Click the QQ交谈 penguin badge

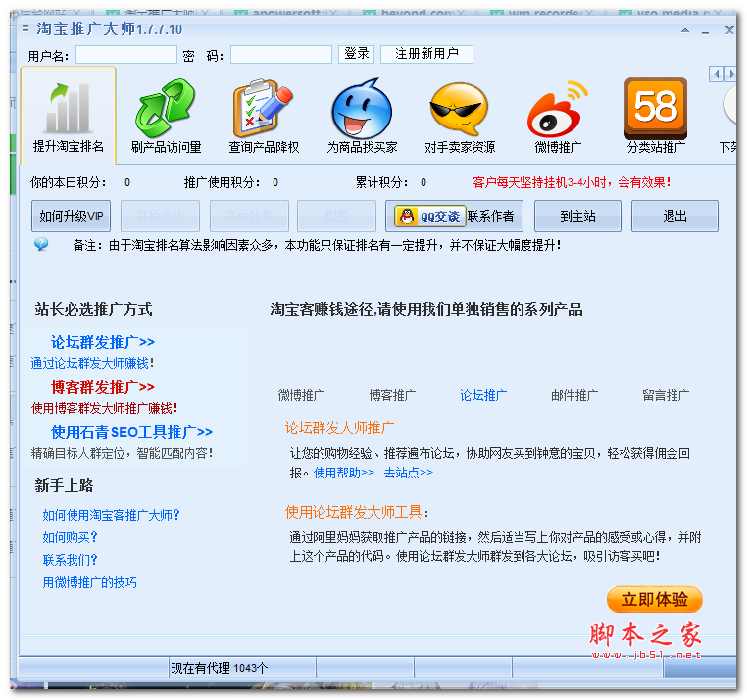tap(430, 217)
